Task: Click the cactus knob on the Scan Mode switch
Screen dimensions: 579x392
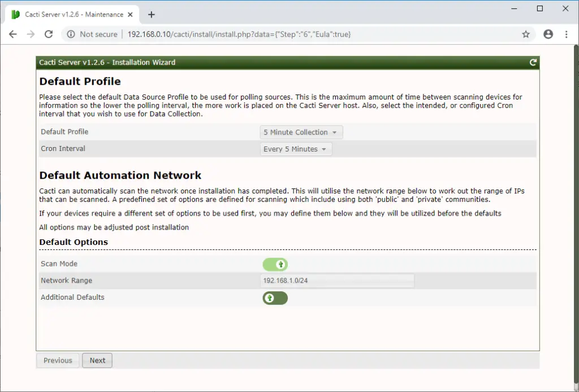Action: click(x=281, y=264)
